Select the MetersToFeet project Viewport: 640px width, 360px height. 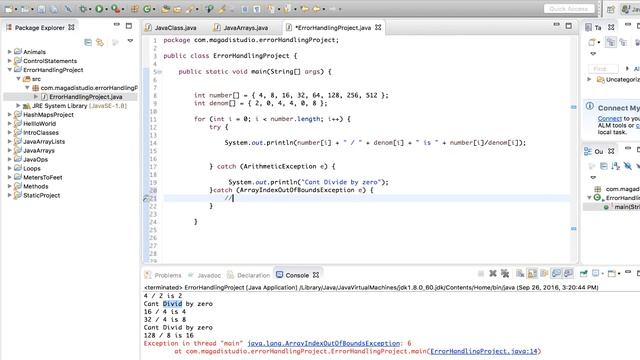pyautogui.click(x=43, y=178)
